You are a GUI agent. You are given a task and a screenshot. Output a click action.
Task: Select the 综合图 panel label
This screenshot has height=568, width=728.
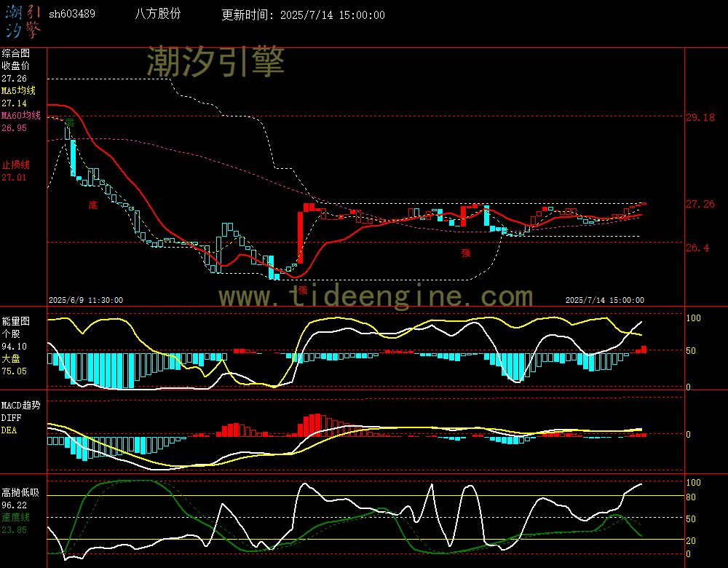coord(16,53)
